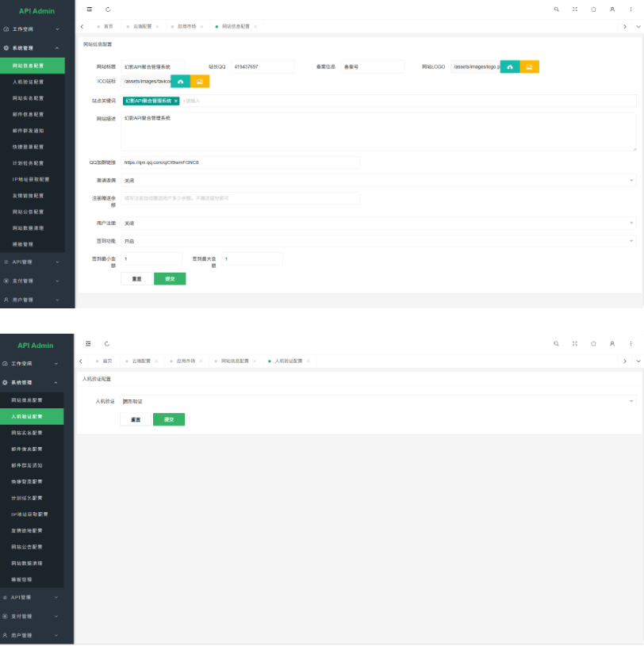Viewport: 644px width, 646px height.
Task: Open the 签到功能 dropdown
Action: [379, 241]
